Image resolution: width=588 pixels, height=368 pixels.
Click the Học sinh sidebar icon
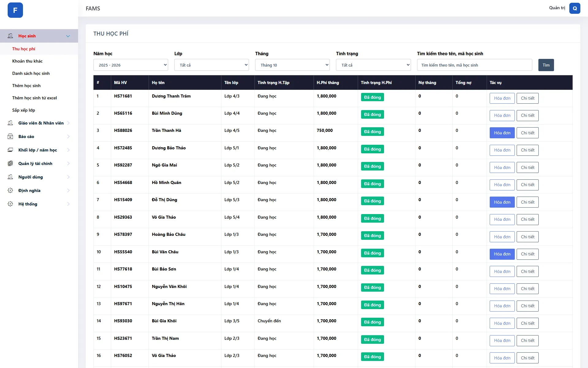pyautogui.click(x=10, y=36)
